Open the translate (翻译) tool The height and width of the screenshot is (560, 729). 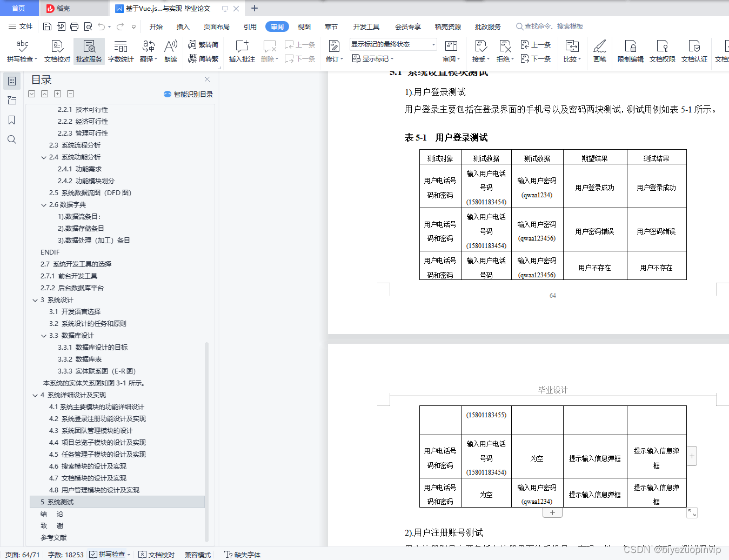[149, 51]
